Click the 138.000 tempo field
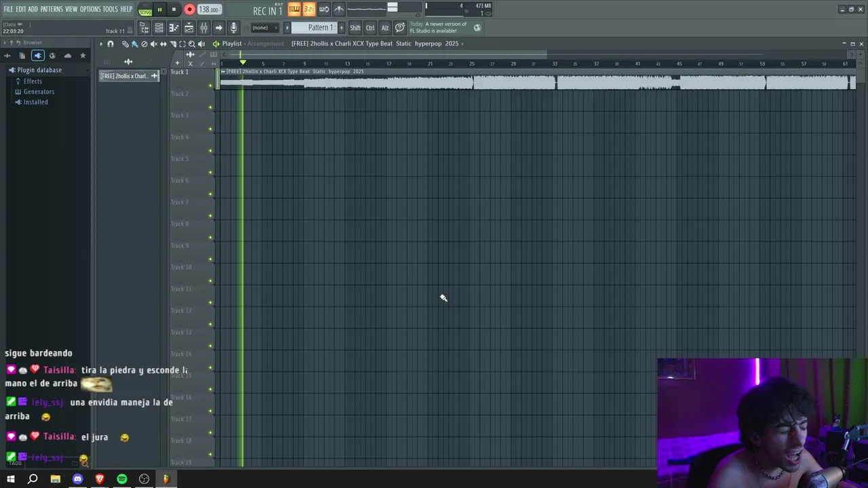The height and width of the screenshot is (488, 868). click(x=209, y=9)
